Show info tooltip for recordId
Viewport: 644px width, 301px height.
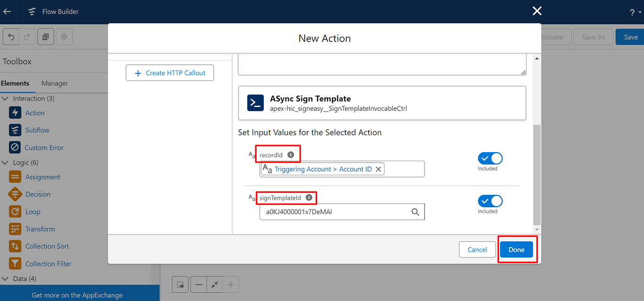click(x=291, y=155)
